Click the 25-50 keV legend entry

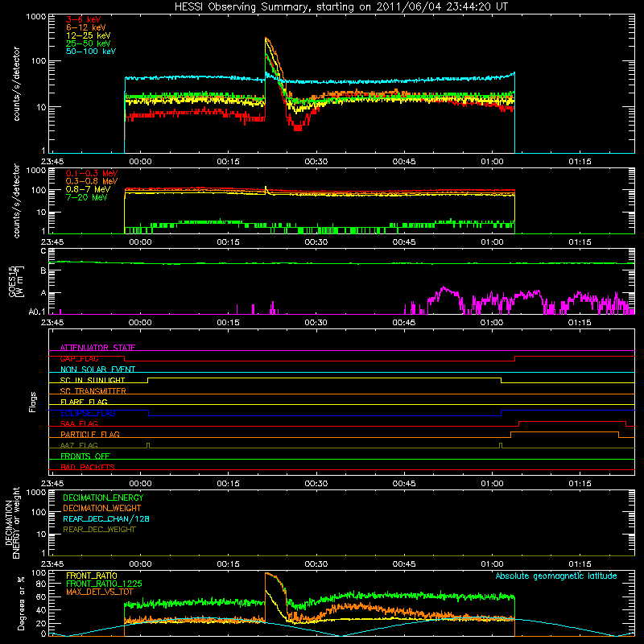88,43
